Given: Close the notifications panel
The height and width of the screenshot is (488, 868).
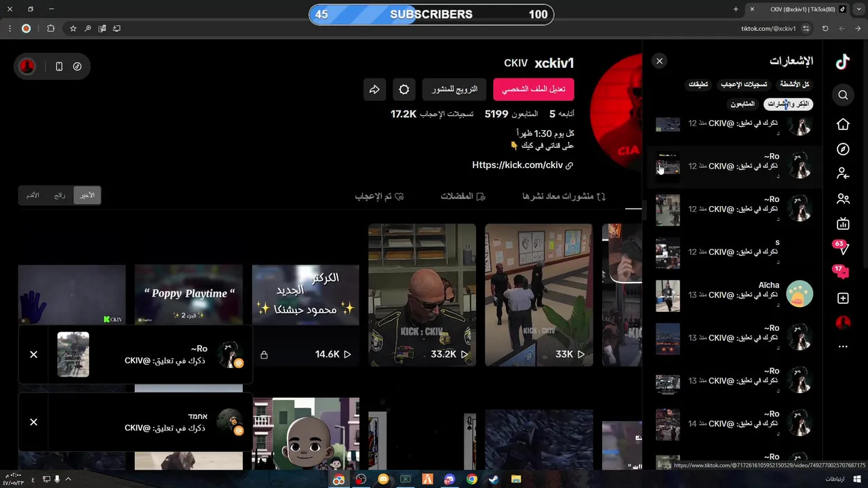Looking at the screenshot, I should pos(659,61).
